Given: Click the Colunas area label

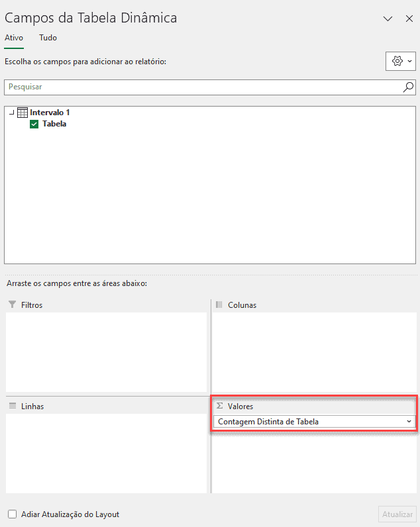Looking at the screenshot, I should pos(242,305).
